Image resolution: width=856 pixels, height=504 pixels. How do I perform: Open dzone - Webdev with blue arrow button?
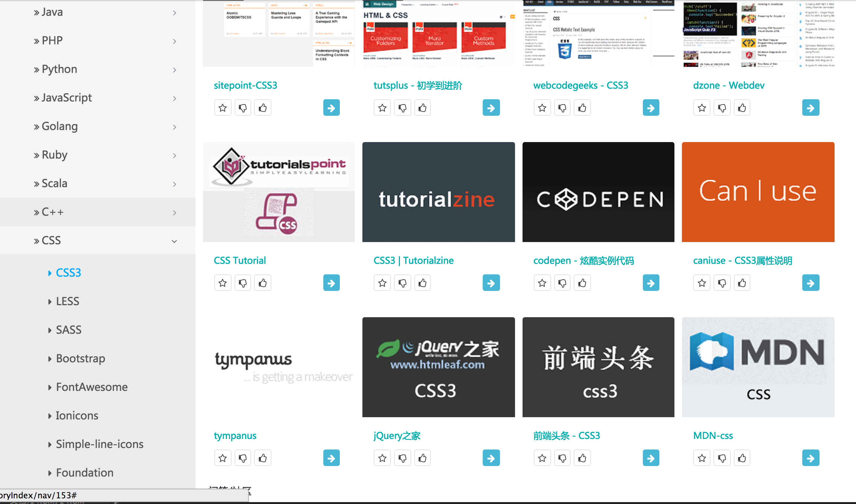click(x=811, y=108)
